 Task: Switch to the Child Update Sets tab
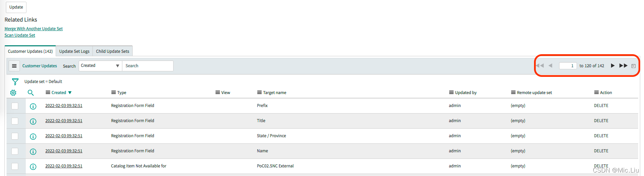click(112, 51)
